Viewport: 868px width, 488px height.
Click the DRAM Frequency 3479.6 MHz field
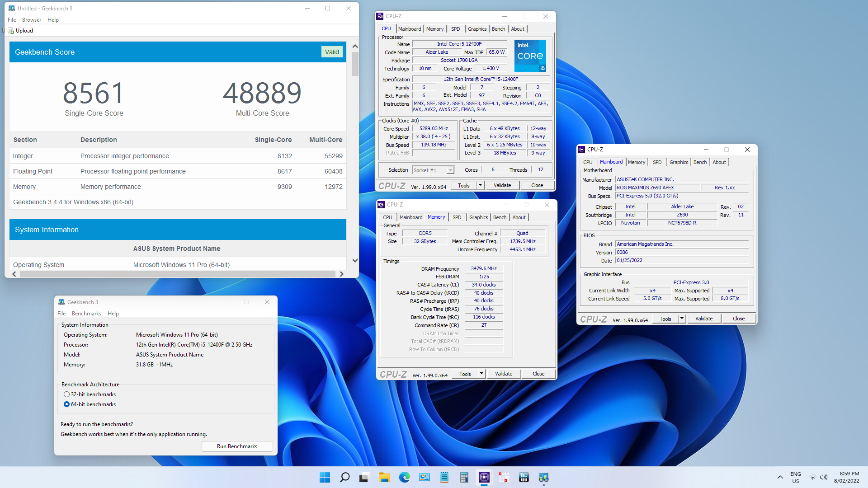pos(484,268)
